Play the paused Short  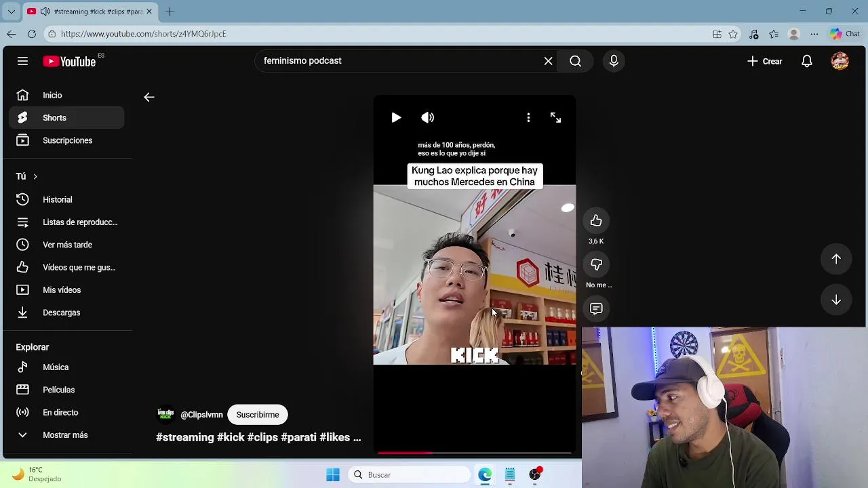click(396, 118)
